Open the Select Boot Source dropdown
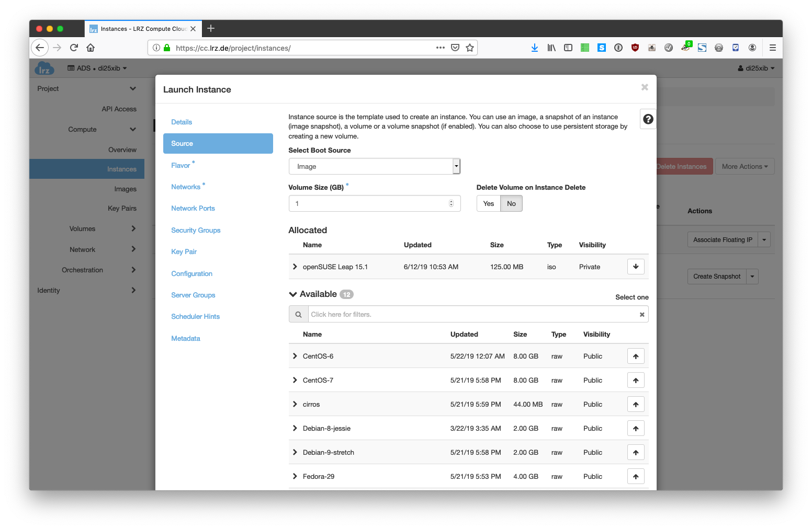Viewport: 812px width, 529px height. pos(374,166)
